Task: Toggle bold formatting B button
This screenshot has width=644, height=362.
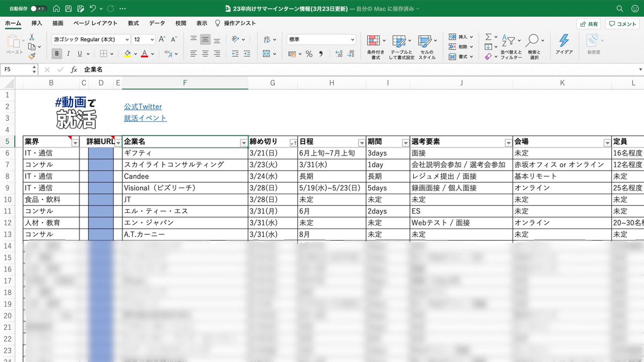Action: tap(56, 54)
